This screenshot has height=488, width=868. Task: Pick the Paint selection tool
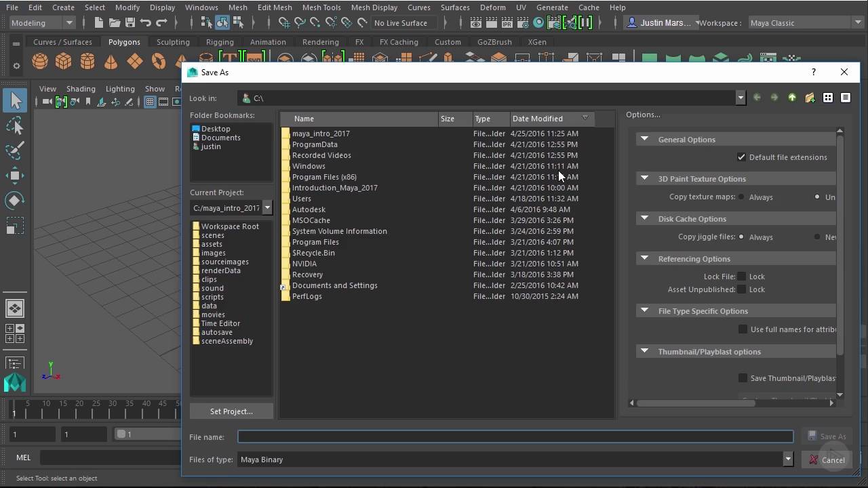click(15, 150)
